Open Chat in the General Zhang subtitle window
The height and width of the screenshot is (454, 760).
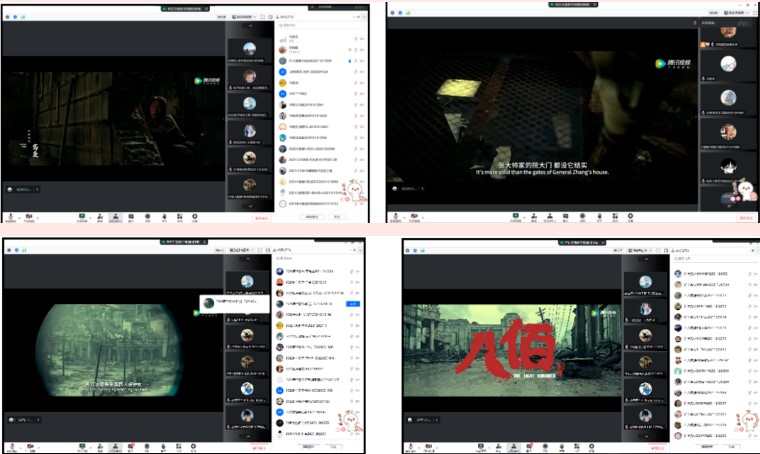click(x=565, y=217)
